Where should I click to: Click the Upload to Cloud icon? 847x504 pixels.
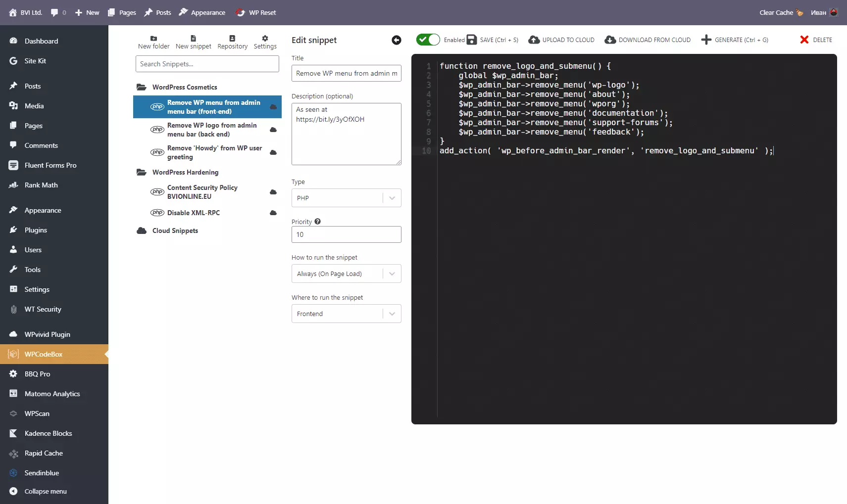click(534, 40)
